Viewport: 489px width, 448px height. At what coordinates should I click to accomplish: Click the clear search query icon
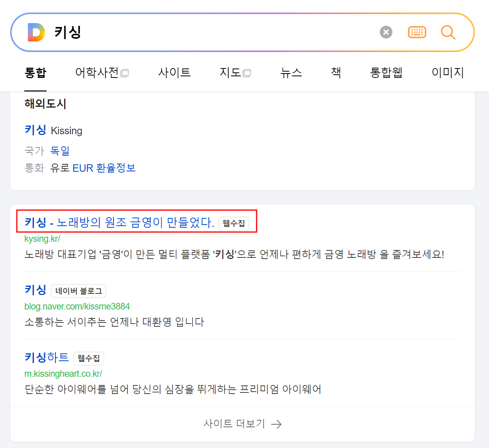click(x=386, y=32)
